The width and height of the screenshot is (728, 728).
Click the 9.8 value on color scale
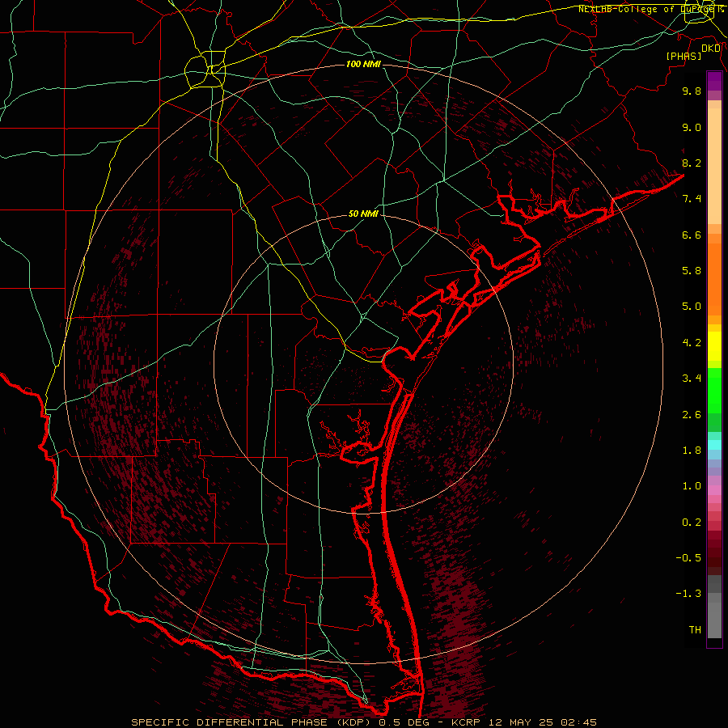[692, 91]
